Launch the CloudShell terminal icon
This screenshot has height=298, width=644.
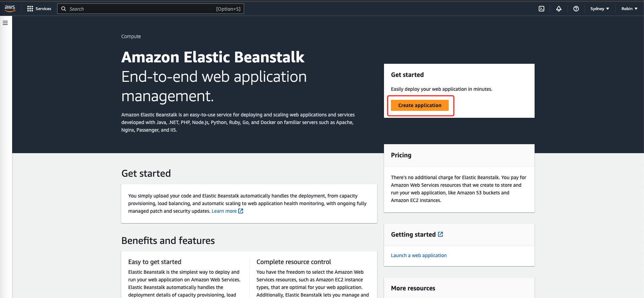click(x=542, y=9)
